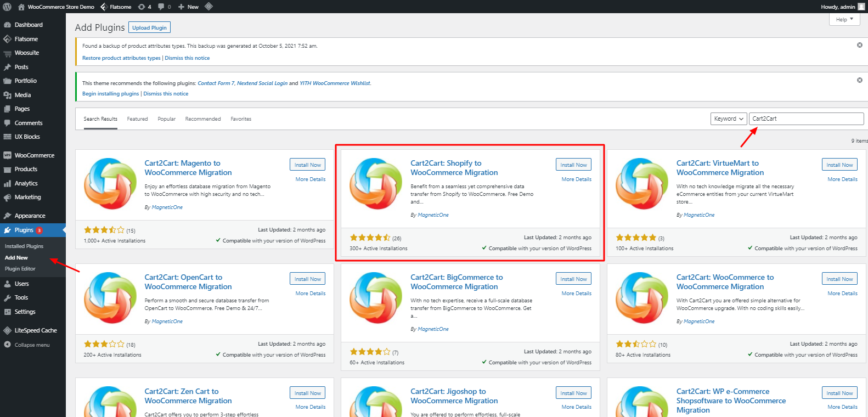Open the LiteSpeed Cache sidebar icon
Screen dimensions: 868x417
click(x=8, y=330)
